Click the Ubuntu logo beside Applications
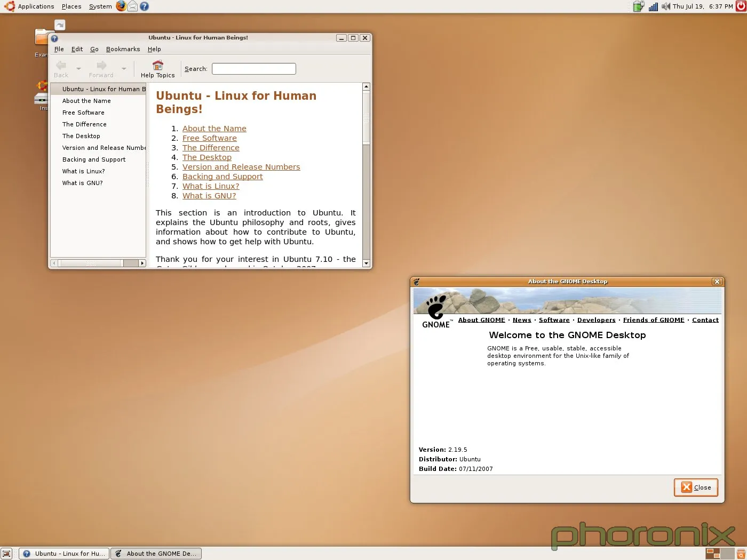This screenshot has height=560, width=747. click(10, 6)
